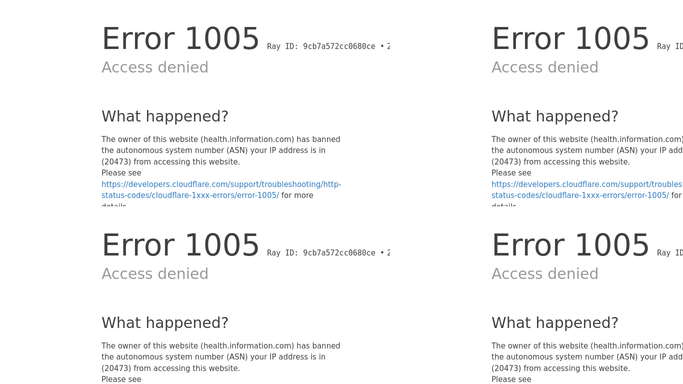Click 'What happened?' heading in lower-right page
This screenshot has width=683, height=384.
[x=555, y=323]
